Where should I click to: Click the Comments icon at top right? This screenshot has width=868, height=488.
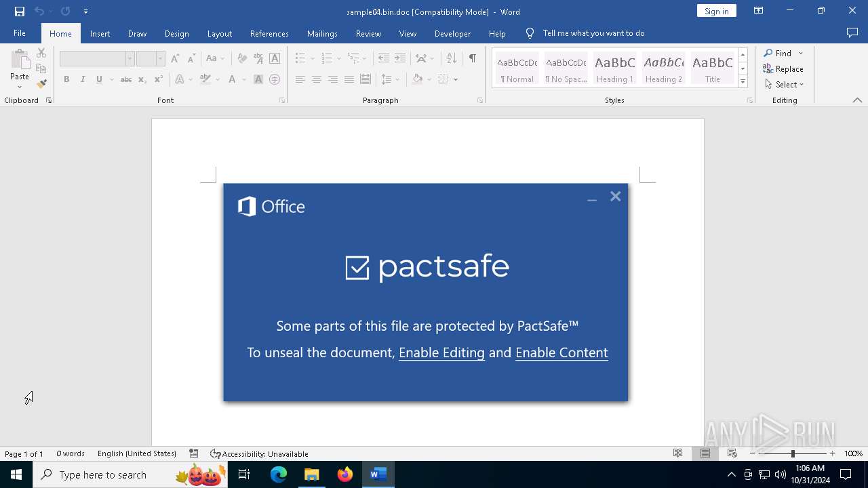(852, 33)
